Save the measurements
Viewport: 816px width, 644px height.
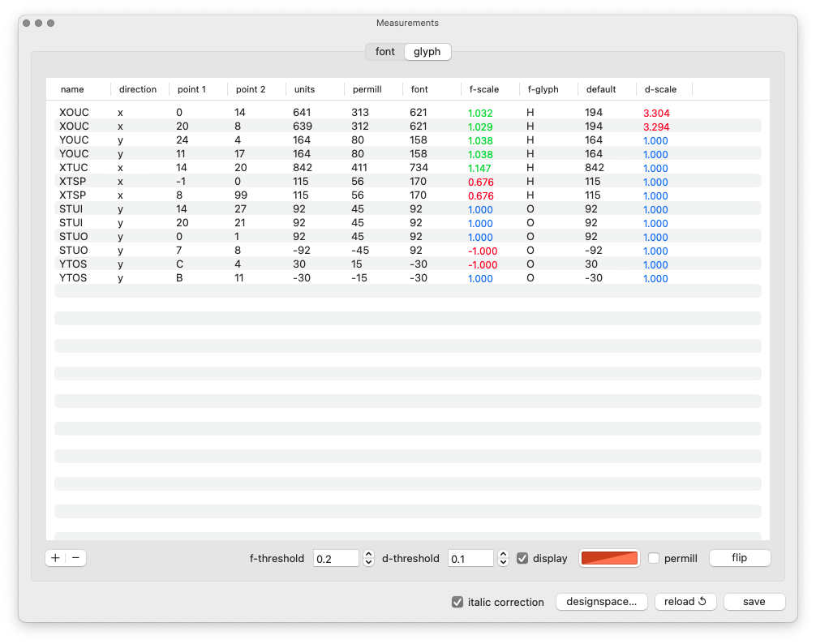[754, 602]
